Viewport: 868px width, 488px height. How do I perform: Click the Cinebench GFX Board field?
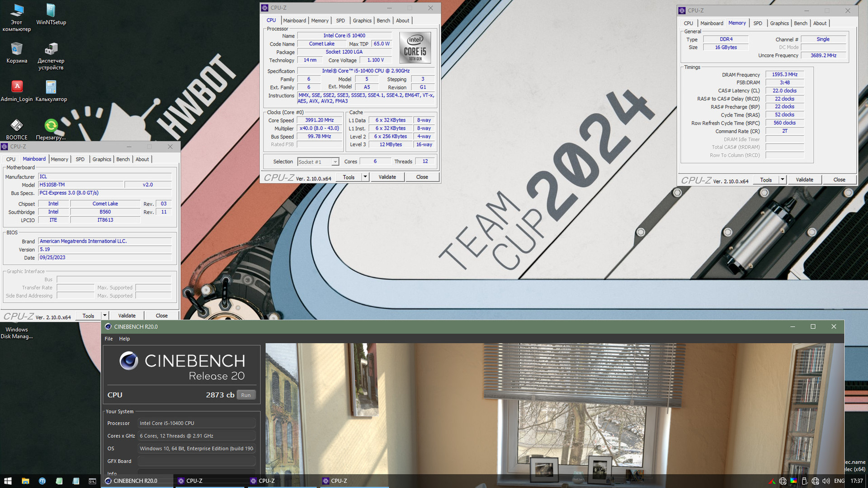click(197, 461)
